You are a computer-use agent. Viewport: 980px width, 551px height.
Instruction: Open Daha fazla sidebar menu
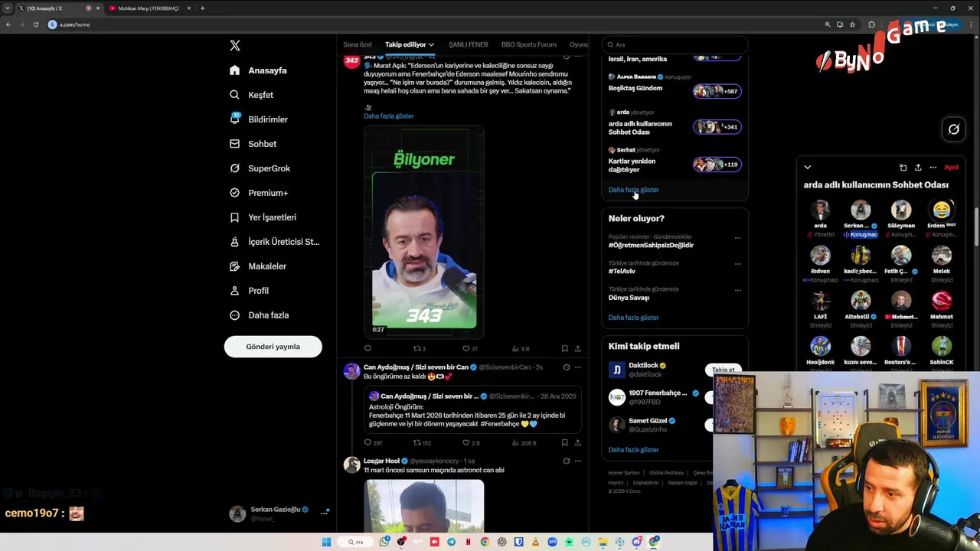coord(259,315)
